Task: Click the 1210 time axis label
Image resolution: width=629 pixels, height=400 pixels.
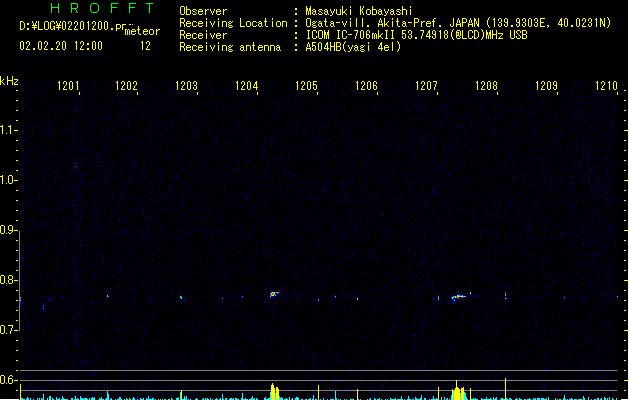Action: [x=606, y=86]
